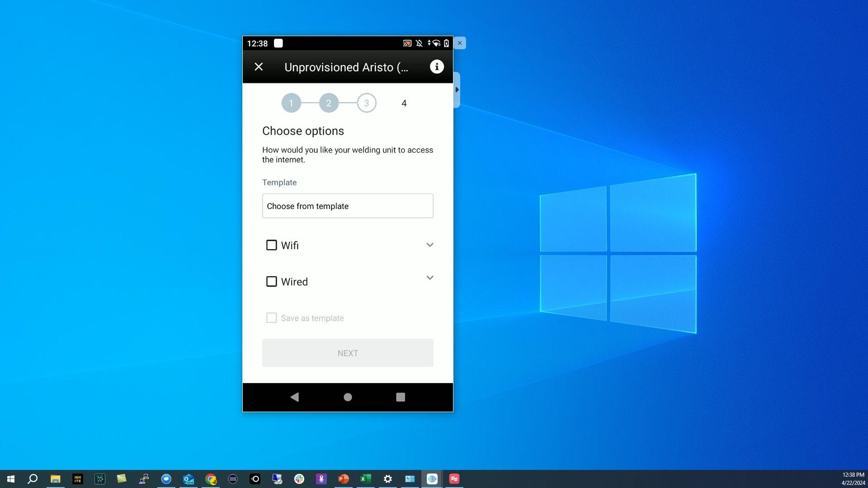Tap the Android back navigation button
The height and width of the screenshot is (488, 868).
click(294, 397)
